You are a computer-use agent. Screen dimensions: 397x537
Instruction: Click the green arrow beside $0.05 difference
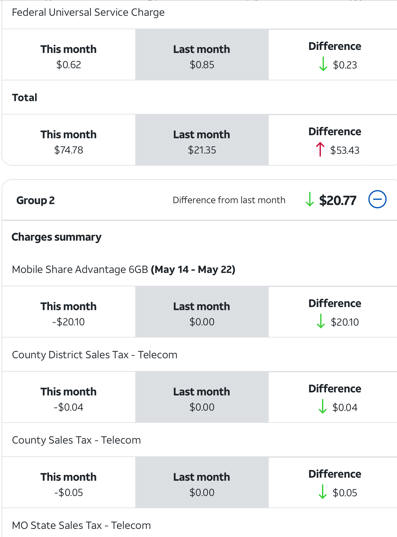pos(322,492)
